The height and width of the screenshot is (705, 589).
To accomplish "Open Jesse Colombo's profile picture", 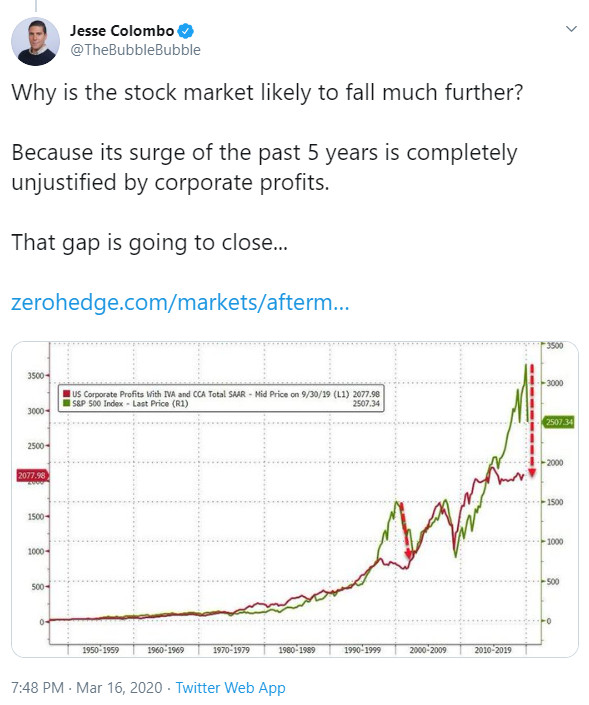I will (x=35, y=41).
